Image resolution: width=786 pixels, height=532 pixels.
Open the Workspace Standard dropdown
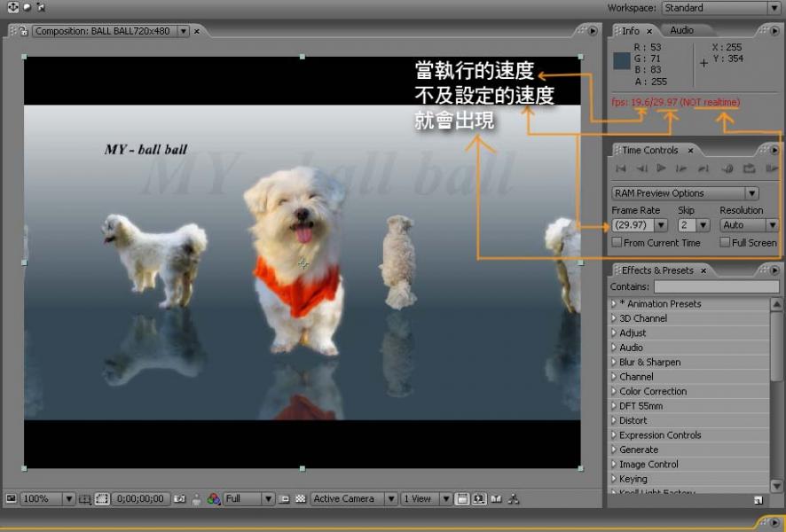[x=720, y=8]
